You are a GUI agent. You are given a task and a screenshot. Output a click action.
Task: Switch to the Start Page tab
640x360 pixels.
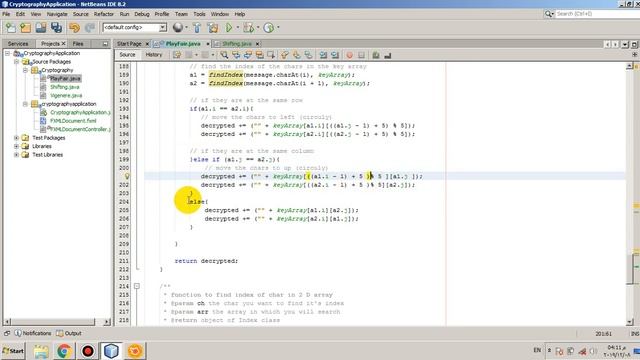click(129, 44)
